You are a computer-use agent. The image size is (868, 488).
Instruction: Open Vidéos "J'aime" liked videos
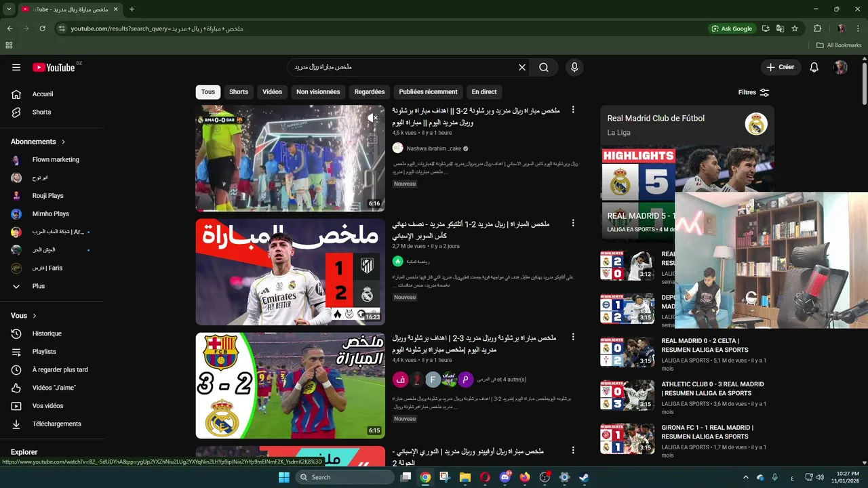click(54, 388)
